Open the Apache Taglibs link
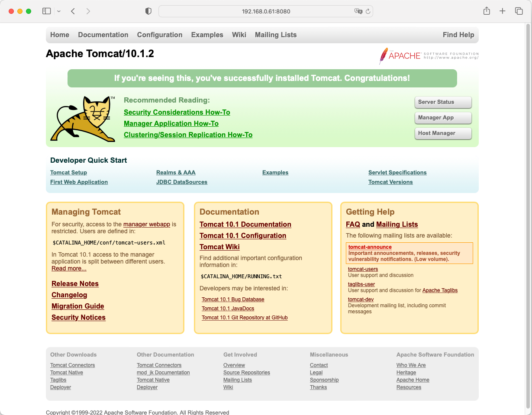 (440, 290)
